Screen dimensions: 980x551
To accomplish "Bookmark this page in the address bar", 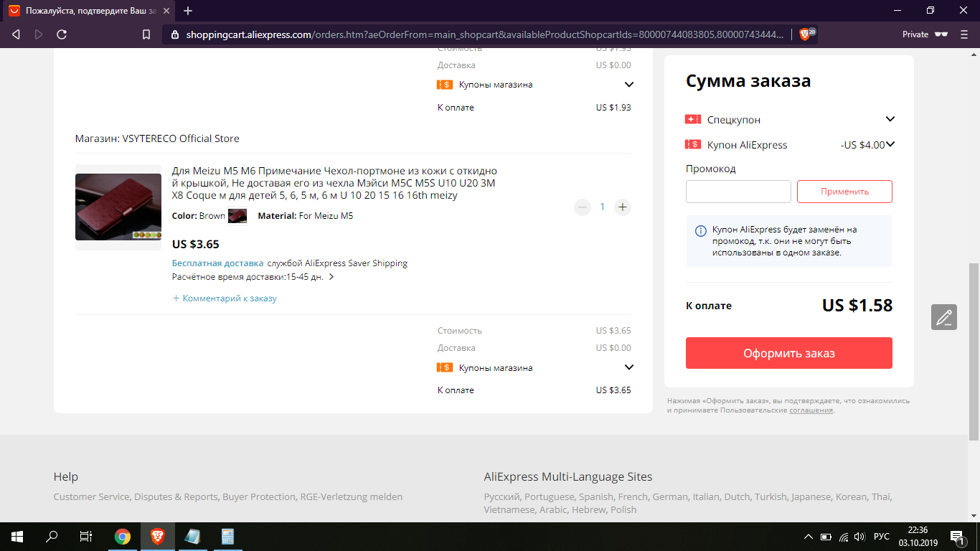I will click(x=146, y=34).
